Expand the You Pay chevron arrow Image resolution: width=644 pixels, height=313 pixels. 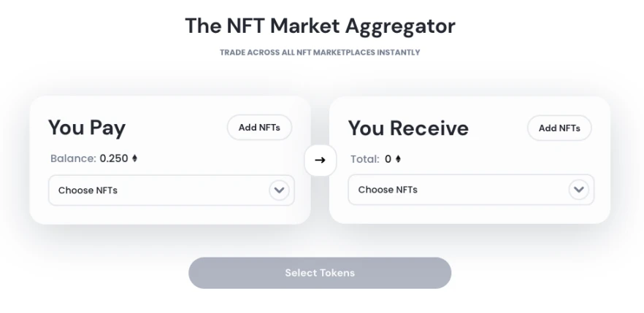click(x=279, y=190)
